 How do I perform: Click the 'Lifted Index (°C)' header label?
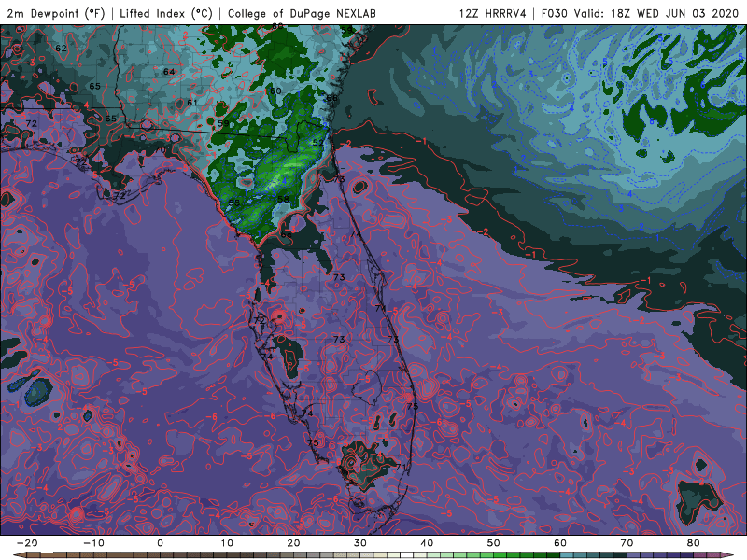click(x=166, y=14)
